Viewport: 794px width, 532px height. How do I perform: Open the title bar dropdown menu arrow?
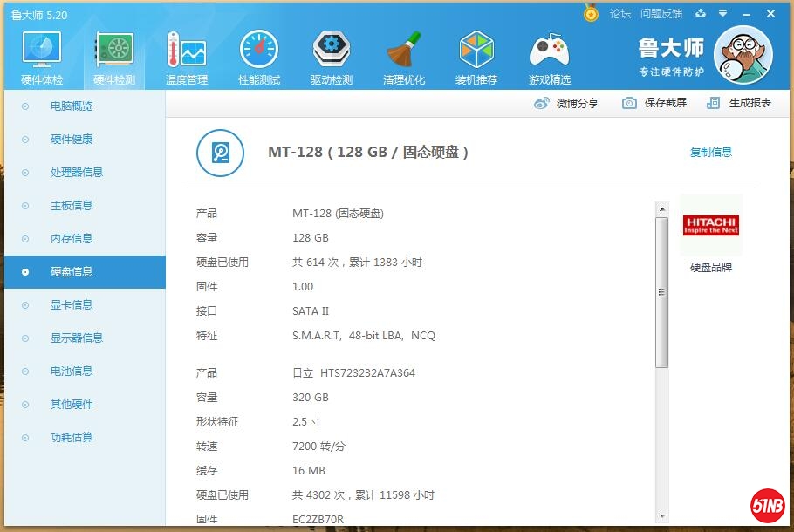click(x=722, y=14)
